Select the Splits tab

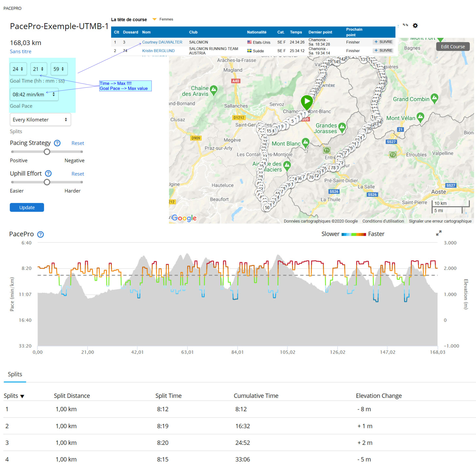[15, 374]
